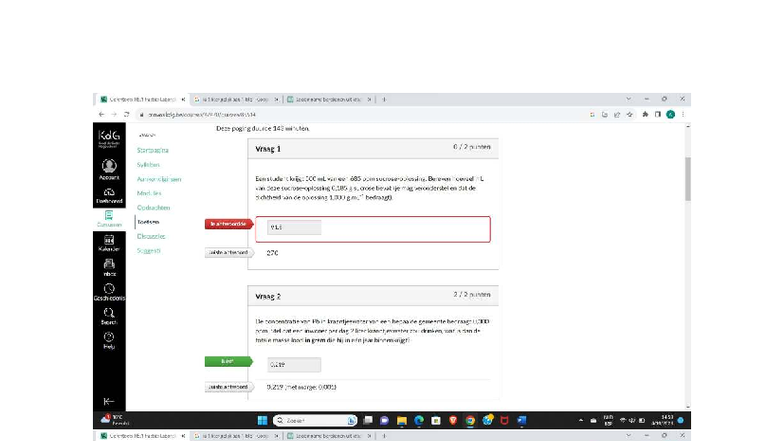Click the Search magnifier icon in sidebar
This screenshot has width=784, height=441.
pos(109,315)
